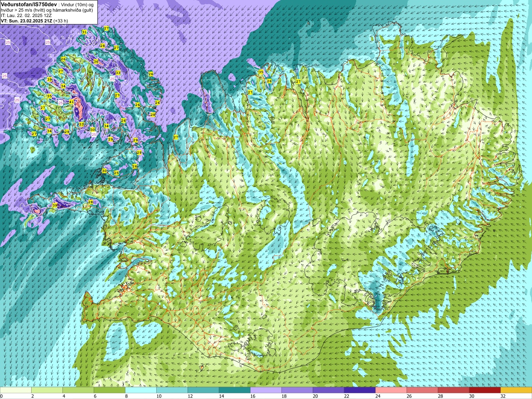Click the 10–12 m/s turquoise legend swatch

click(x=172, y=390)
